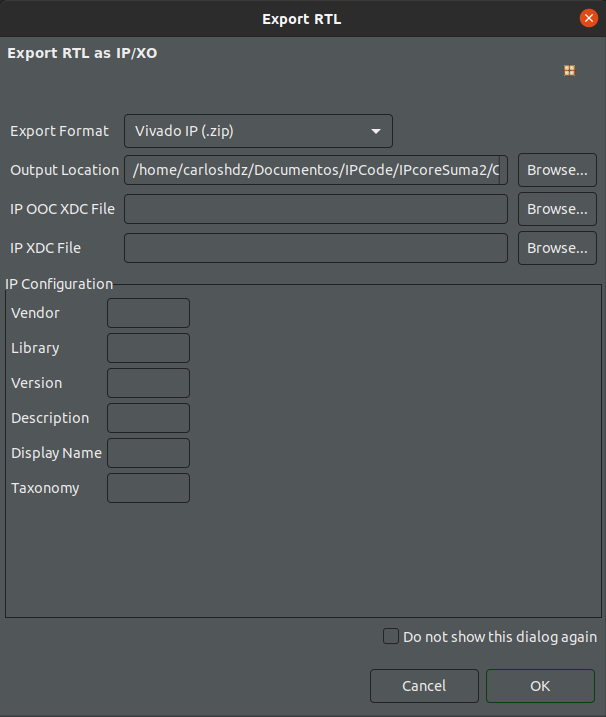Screen dimensions: 606x717
Task: Focus the Vendor input field
Action: coord(149,313)
